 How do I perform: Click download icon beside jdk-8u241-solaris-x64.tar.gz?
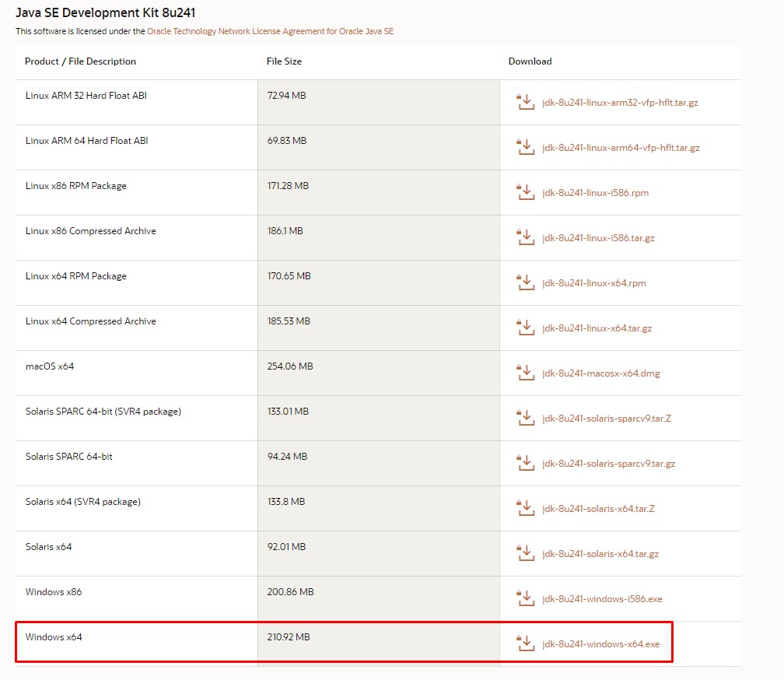pyautogui.click(x=526, y=553)
